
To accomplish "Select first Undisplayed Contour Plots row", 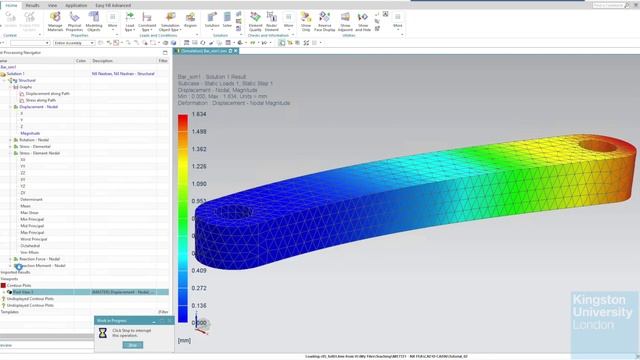I will point(30,299).
